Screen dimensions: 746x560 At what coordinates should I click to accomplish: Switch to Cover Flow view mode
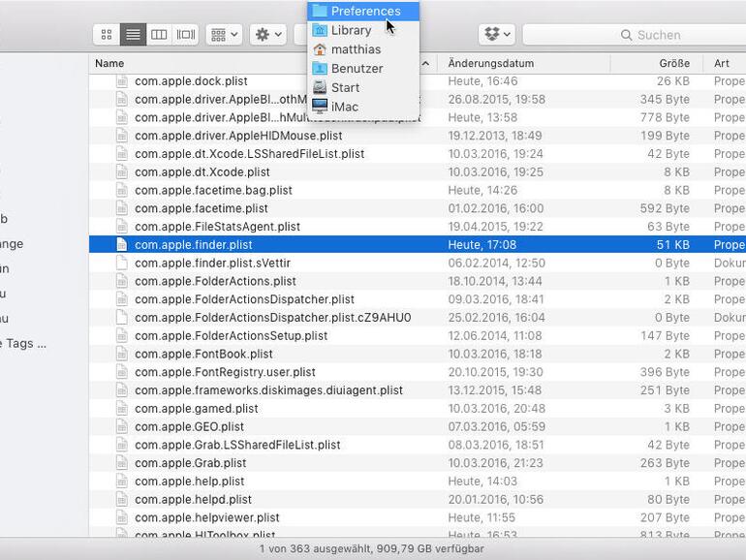(x=186, y=35)
